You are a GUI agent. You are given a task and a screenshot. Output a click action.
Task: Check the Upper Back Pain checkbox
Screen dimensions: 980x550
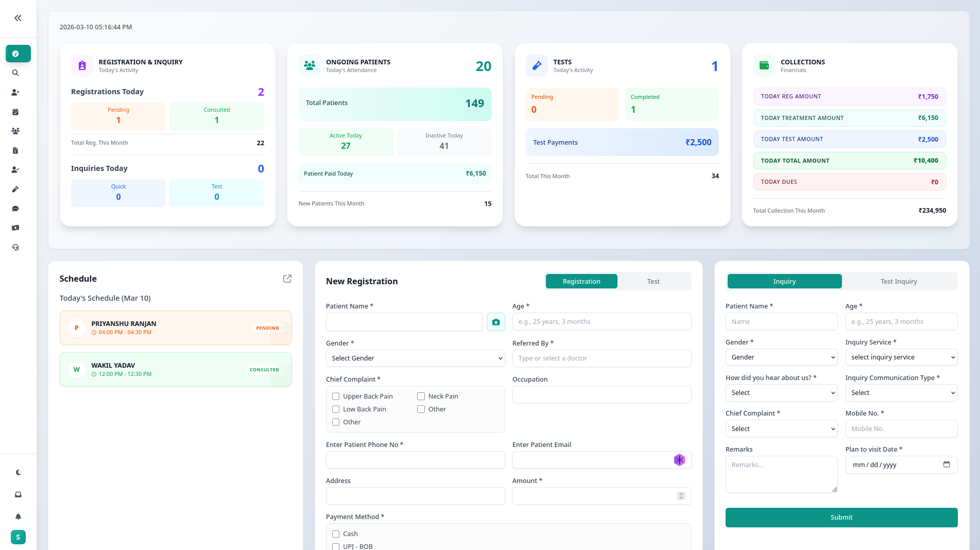(336, 396)
